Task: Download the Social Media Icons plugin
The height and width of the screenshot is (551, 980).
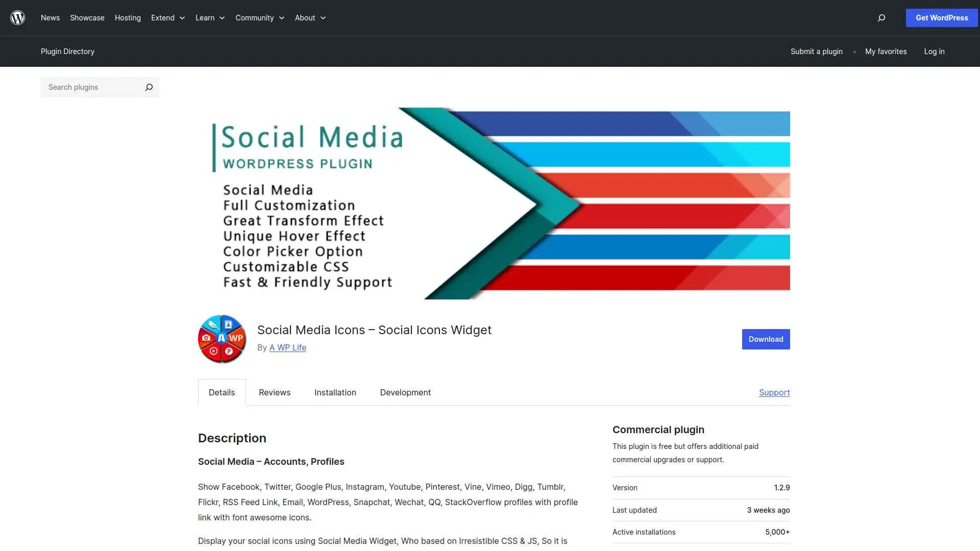Action: click(766, 339)
